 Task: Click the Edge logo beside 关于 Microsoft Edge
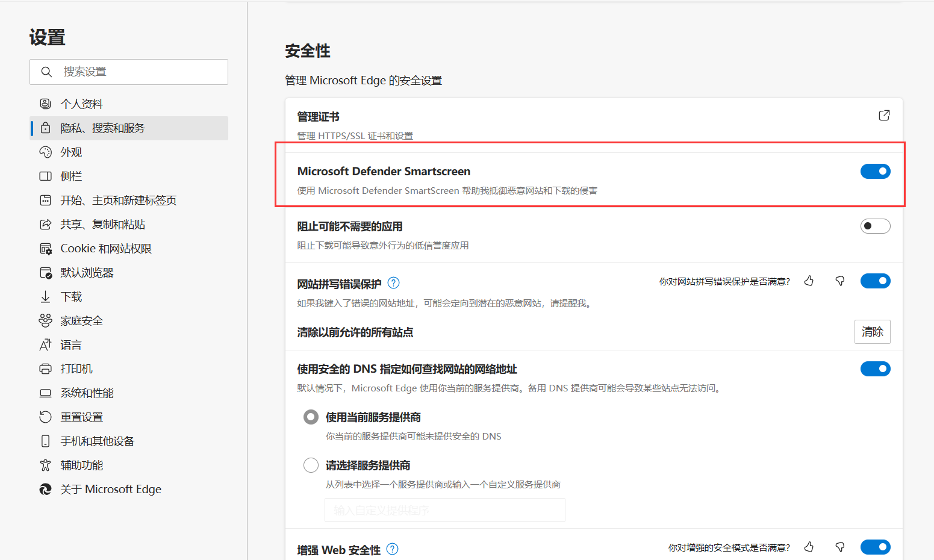tap(45, 489)
